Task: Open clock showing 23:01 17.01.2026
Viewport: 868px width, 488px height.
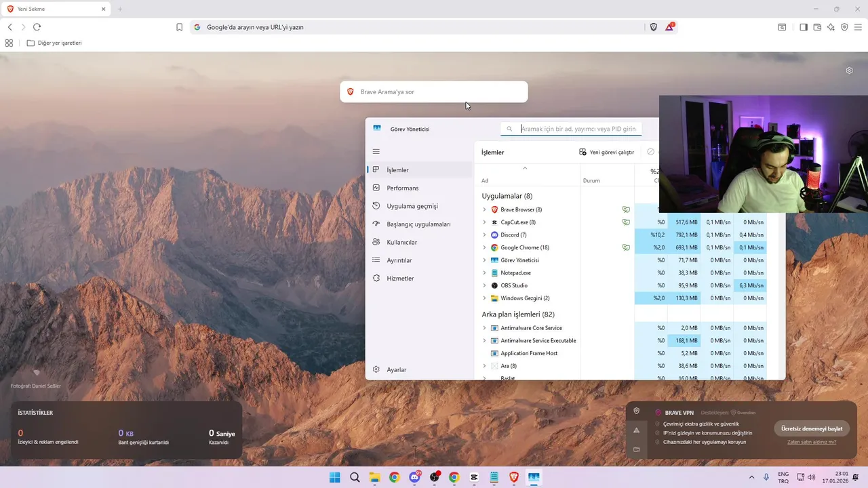Action: point(835,477)
